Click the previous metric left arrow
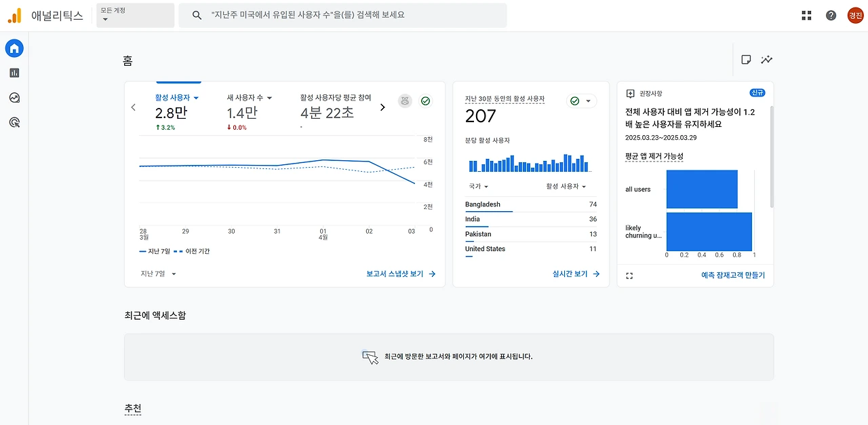 coord(133,107)
